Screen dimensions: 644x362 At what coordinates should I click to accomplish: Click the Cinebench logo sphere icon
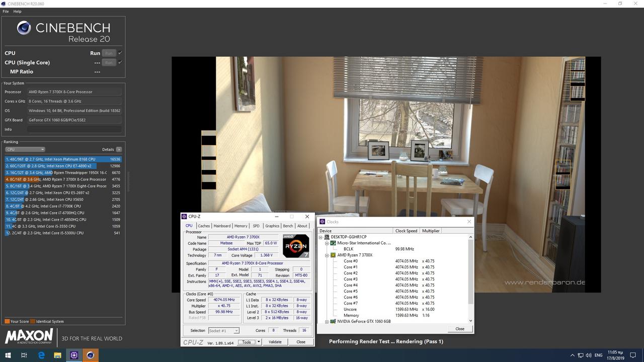[x=24, y=28]
